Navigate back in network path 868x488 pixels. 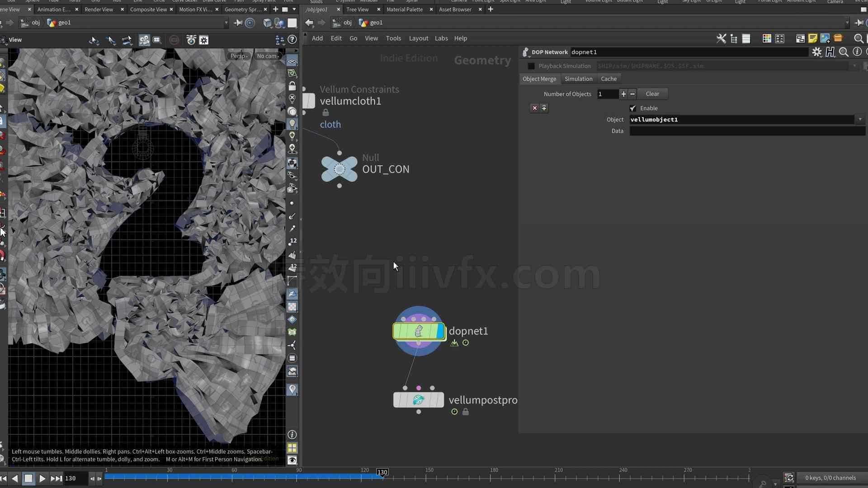pos(309,23)
